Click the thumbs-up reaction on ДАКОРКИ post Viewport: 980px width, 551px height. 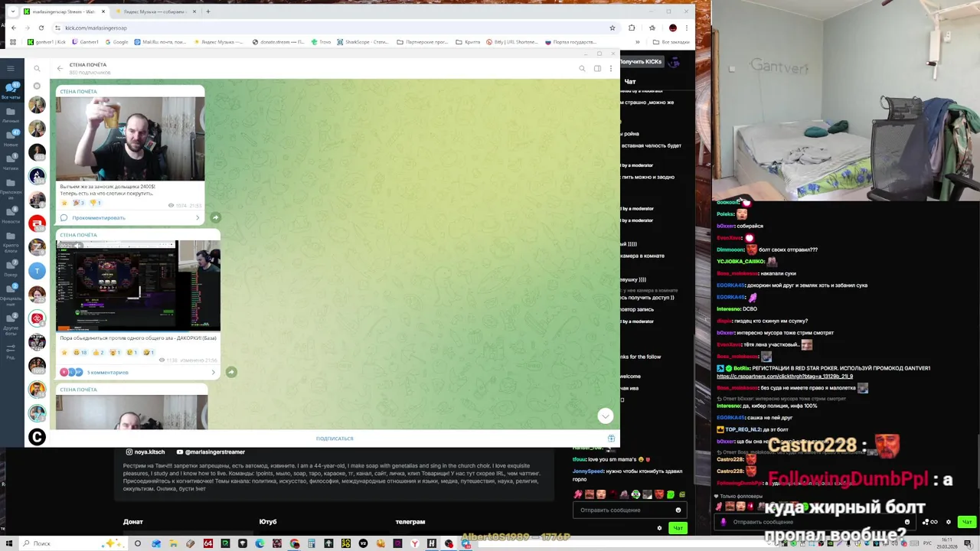click(x=100, y=353)
